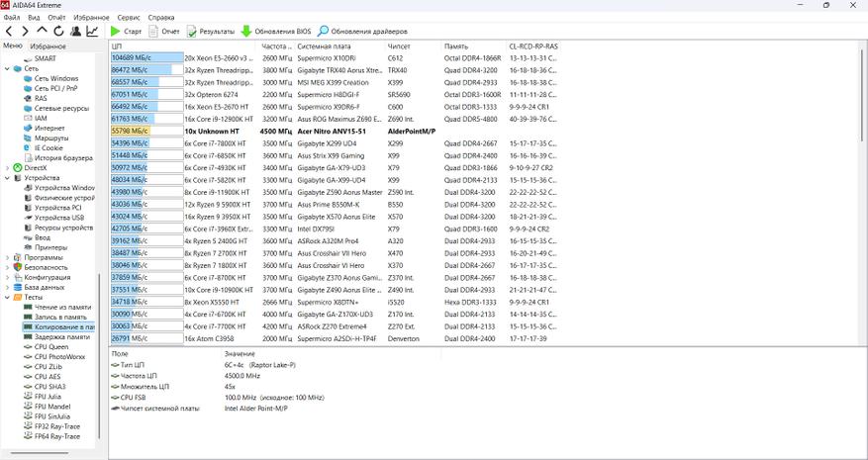The image size is (868, 460).
Task: Click the Forward navigation arrow
Action: coord(25,31)
